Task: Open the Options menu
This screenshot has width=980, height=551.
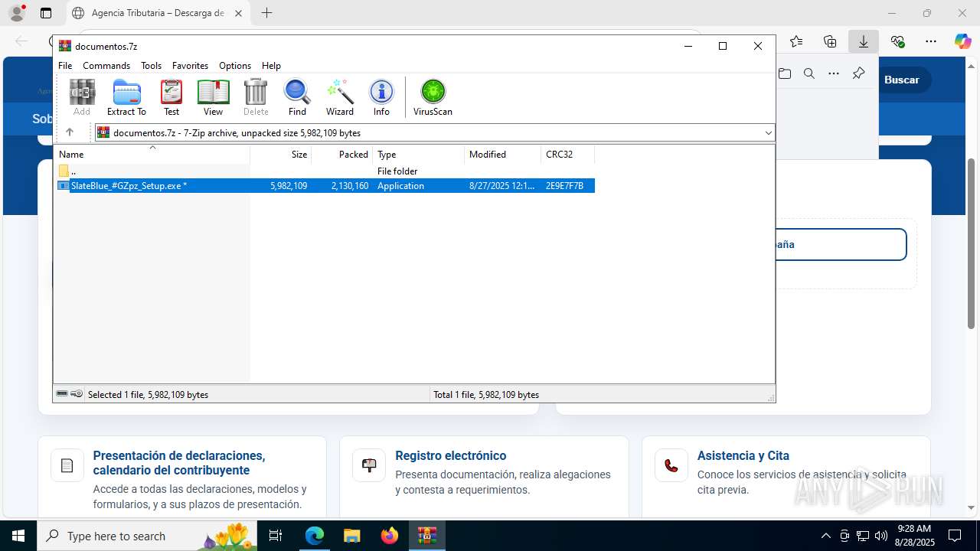Action: point(235,66)
